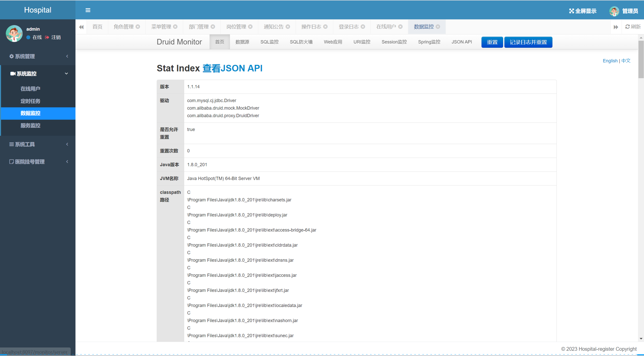Image resolution: width=644 pixels, height=356 pixels.
Task: Close the 操作日志 tab
Action: point(325,27)
